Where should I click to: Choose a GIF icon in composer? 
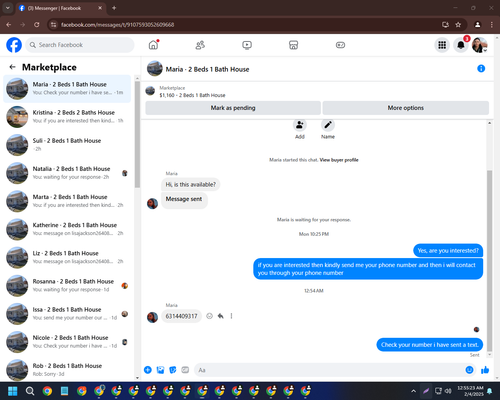pyautogui.click(x=185, y=370)
